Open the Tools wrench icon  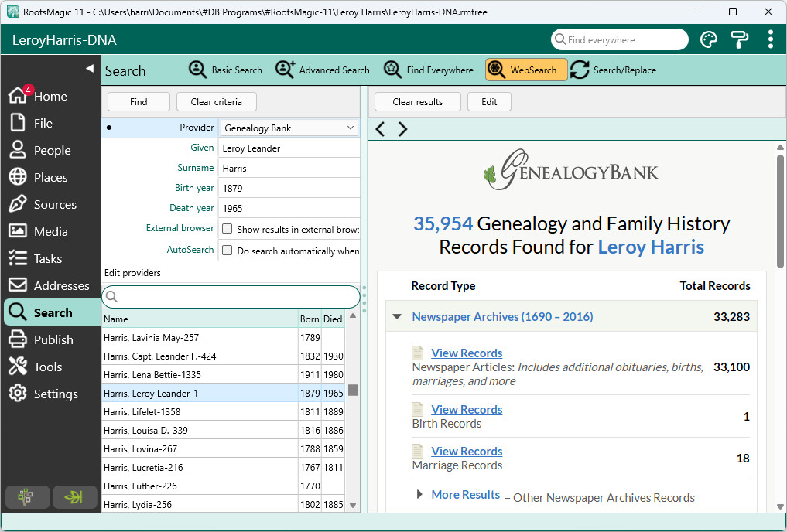(x=18, y=367)
